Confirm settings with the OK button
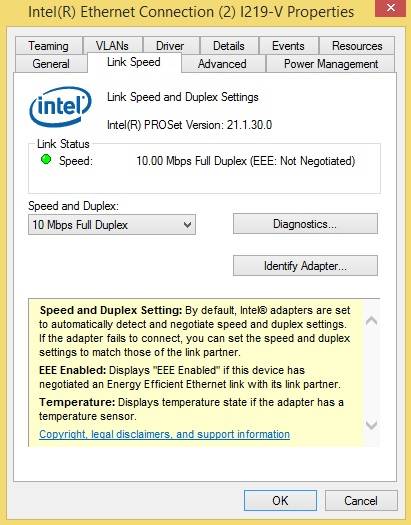Screen dimensions: 411x525 click(x=280, y=501)
